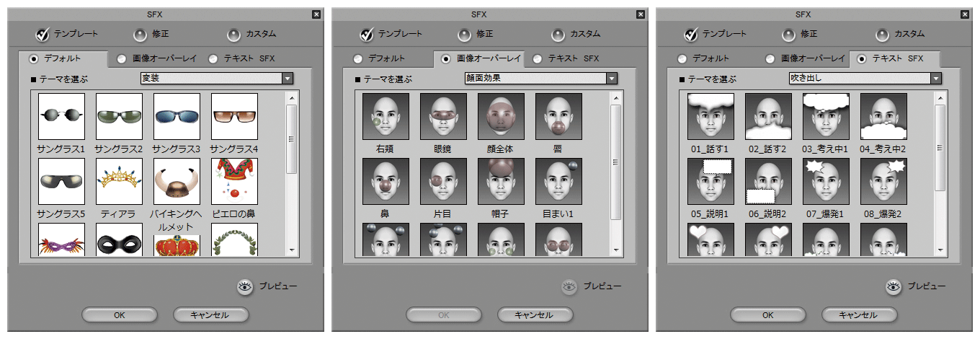This screenshot has width=980, height=339.
Task: Select the 片目 face effect thumbnail
Action: click(x=443, y=182)
